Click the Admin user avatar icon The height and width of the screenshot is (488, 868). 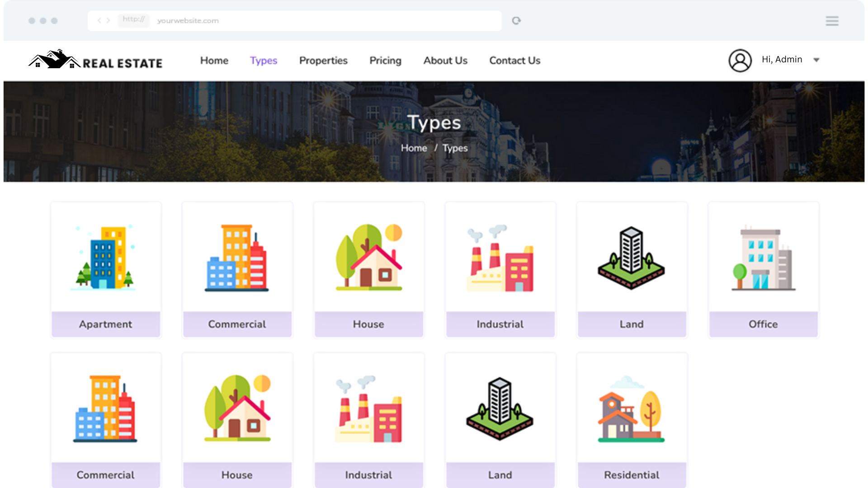740,61
